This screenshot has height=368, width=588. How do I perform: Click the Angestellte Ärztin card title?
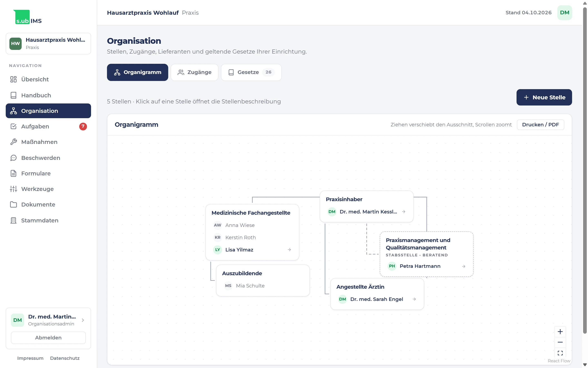(x=360, y=287)
